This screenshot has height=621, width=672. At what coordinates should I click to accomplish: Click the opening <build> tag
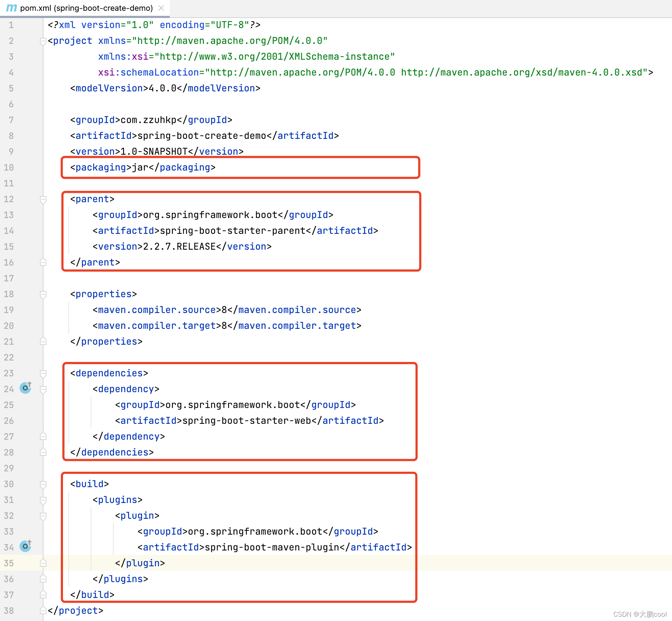(x=90, y=484)
